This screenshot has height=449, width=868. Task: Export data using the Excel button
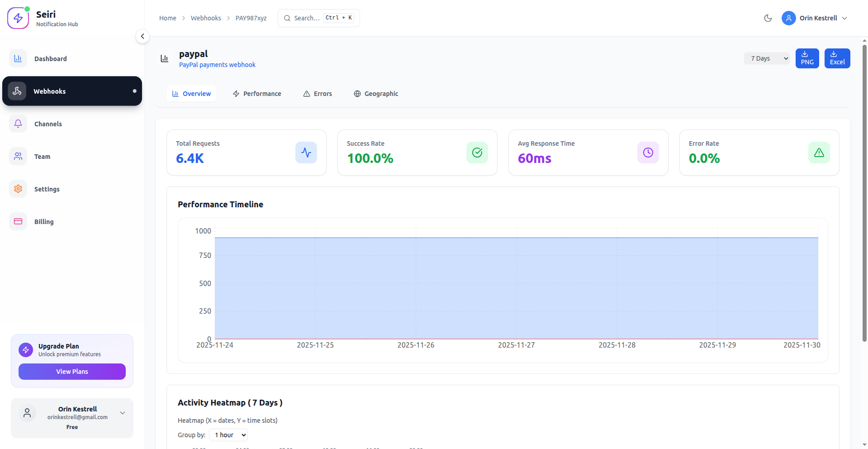click(837, 58)
